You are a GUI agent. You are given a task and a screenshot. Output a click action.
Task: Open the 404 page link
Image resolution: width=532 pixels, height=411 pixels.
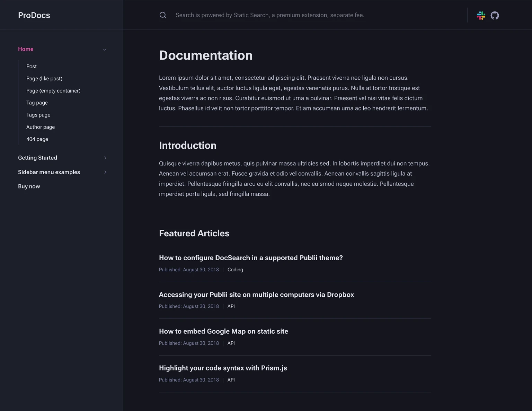click(37, 139)
